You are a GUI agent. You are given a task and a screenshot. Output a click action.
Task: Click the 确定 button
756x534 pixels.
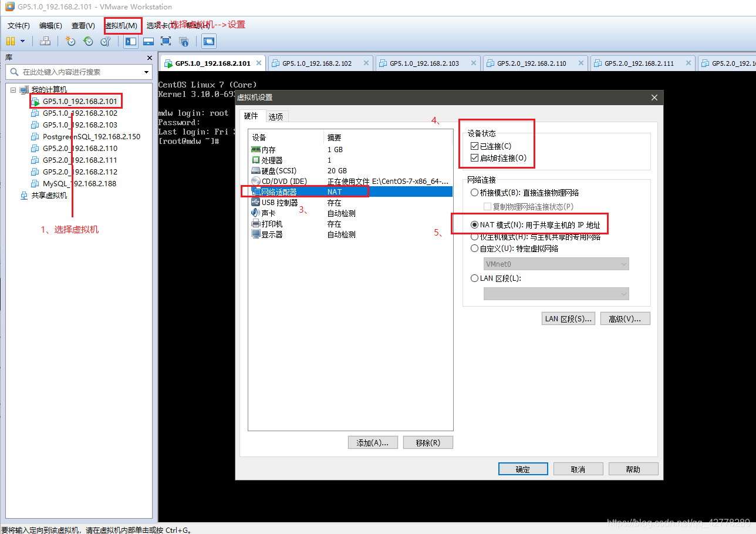pos(523,469)
